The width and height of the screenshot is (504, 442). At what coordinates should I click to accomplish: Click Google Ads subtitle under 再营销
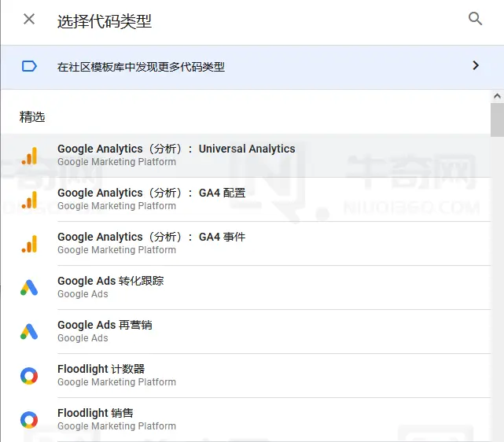(83, 338)
